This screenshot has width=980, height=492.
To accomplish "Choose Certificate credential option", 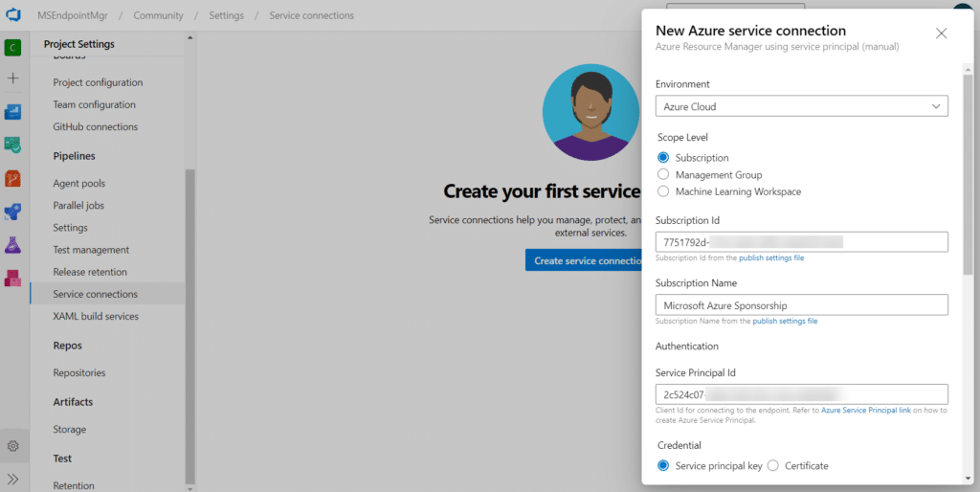I will point(773,466).
